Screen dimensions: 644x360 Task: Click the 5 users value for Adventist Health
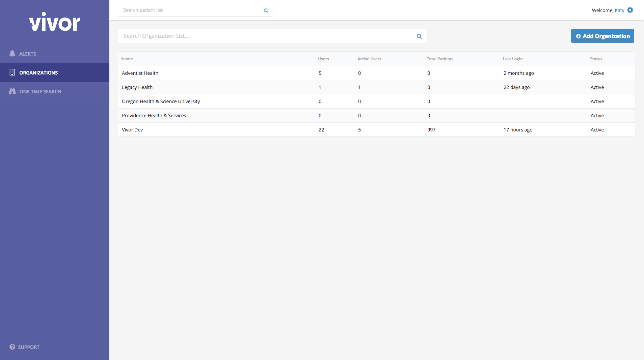pos(320,73)
